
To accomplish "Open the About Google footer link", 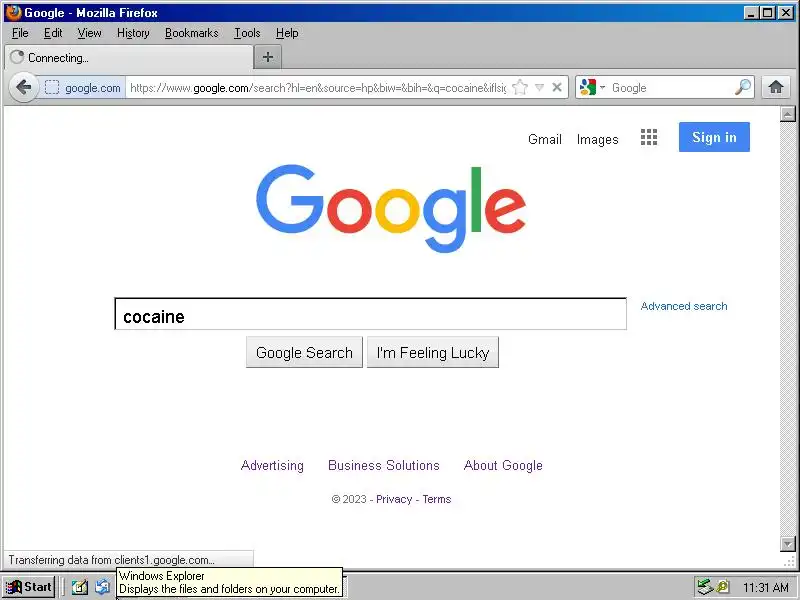I will point(503,465).
